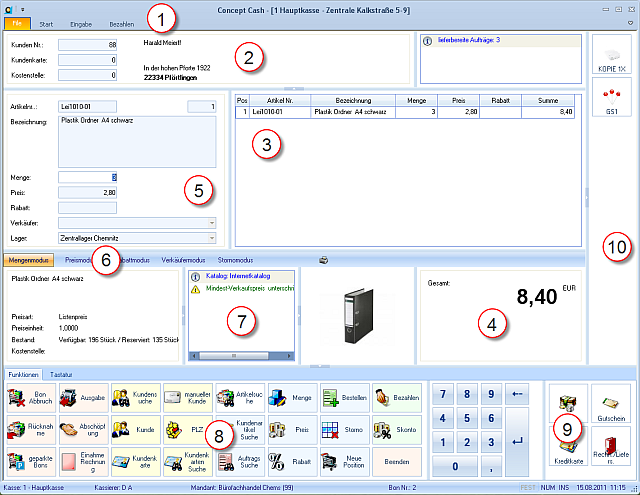Screen dimensions: 640x495
Task: Click the Bestellen function button
Action: [x=344, y=398]
